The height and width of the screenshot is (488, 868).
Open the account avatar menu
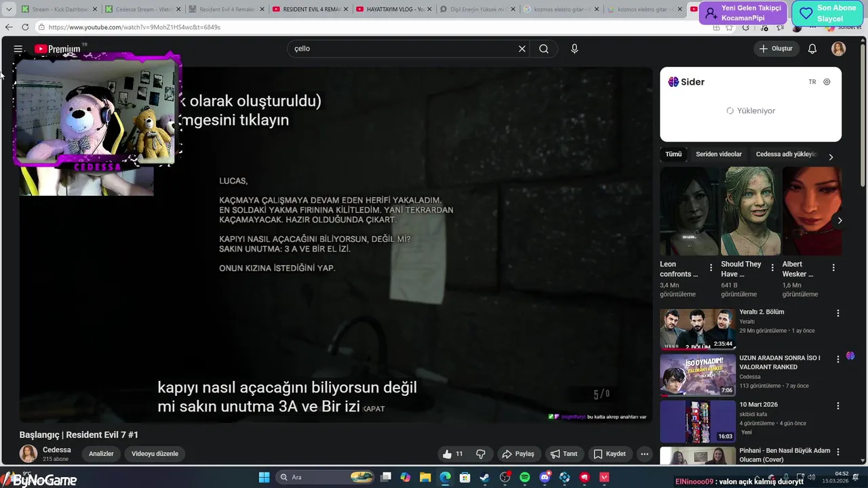pyautogui.click(x=839, y=49)
